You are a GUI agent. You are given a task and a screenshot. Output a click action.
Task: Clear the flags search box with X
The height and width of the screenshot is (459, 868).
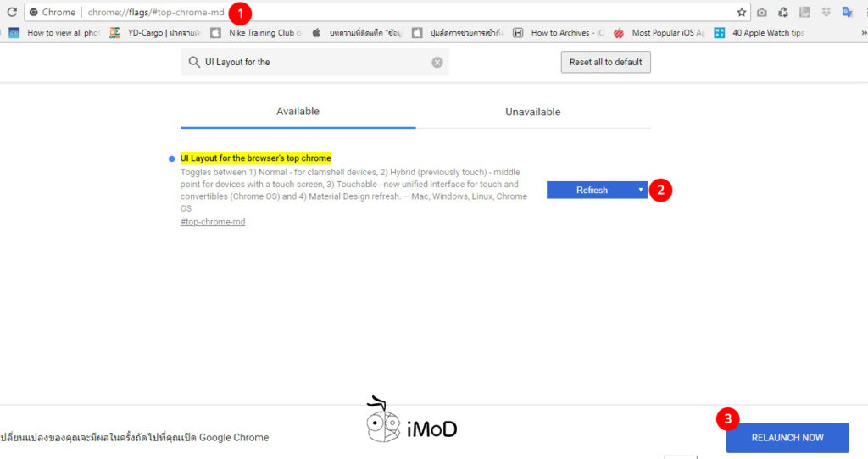(x=437, y=63)
